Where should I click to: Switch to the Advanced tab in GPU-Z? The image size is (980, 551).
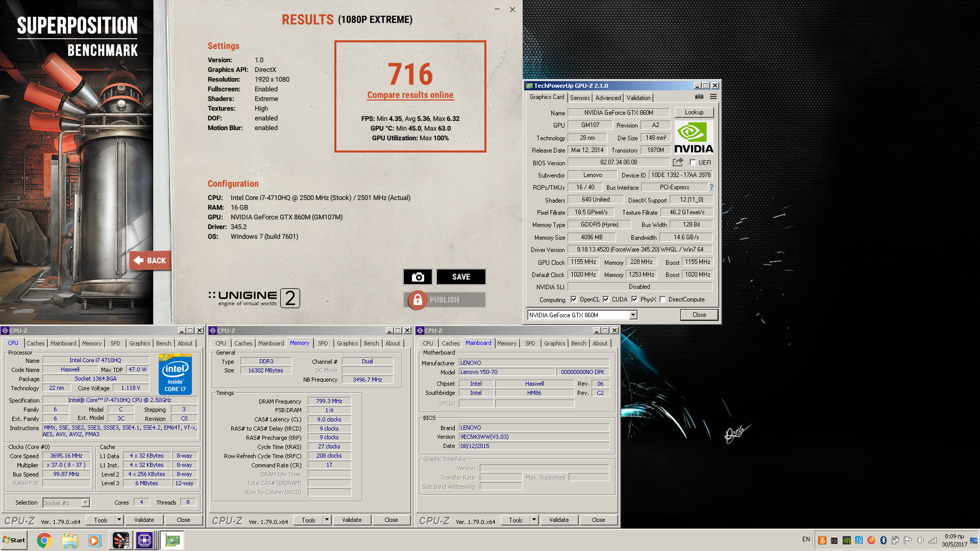[x=608, y=98]
